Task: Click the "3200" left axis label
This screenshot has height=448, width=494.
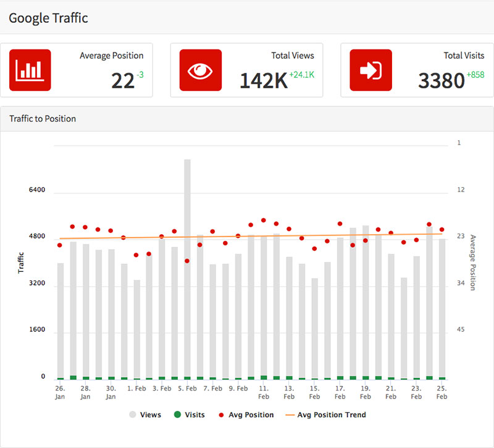Action: [37, 283]
